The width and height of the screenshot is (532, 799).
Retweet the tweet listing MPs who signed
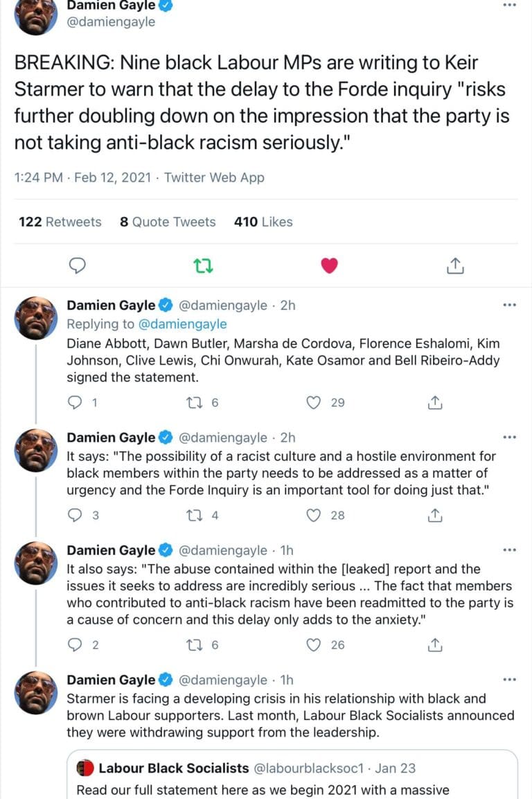196,402
